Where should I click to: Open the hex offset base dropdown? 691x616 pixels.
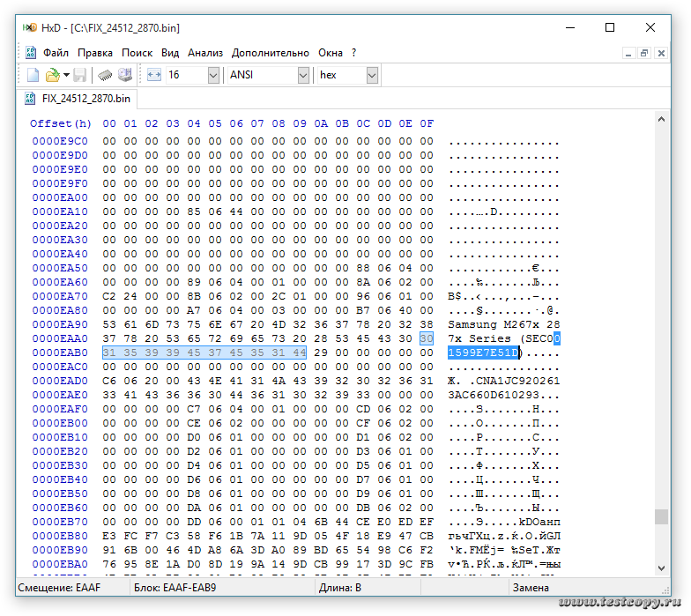click(x=372, y=76)
